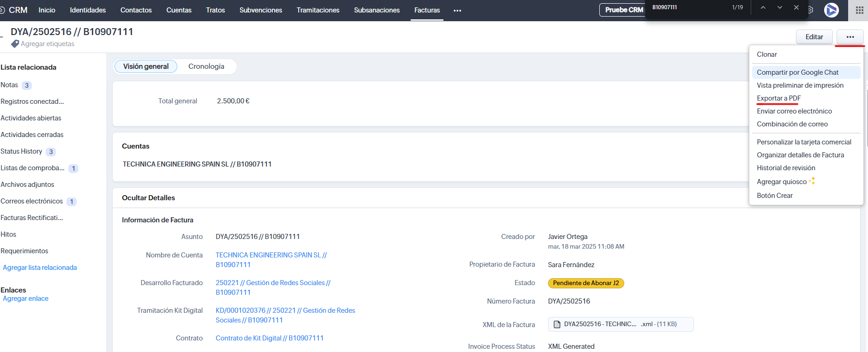This screenshot has width=868, height=352.
Task: Click the tag icon beside Agregar etiquetas
Action: point(15,44)
